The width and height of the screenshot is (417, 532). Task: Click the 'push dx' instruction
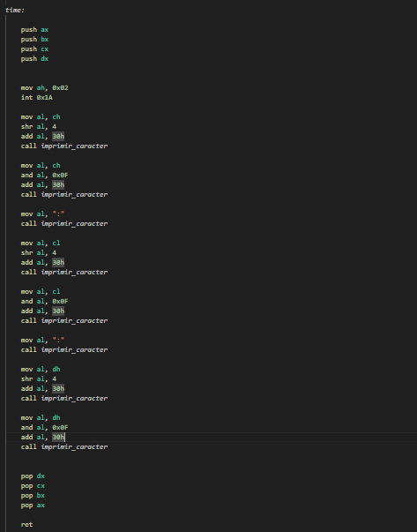click(34, 59)
